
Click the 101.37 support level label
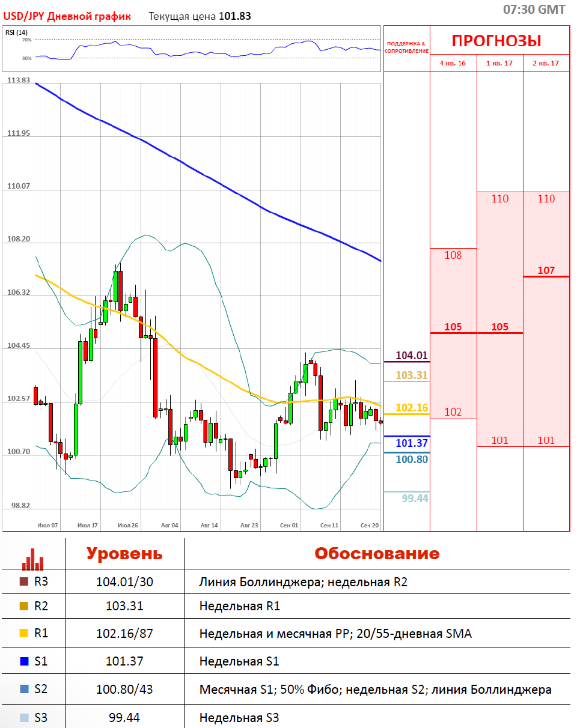click(412, 443)
